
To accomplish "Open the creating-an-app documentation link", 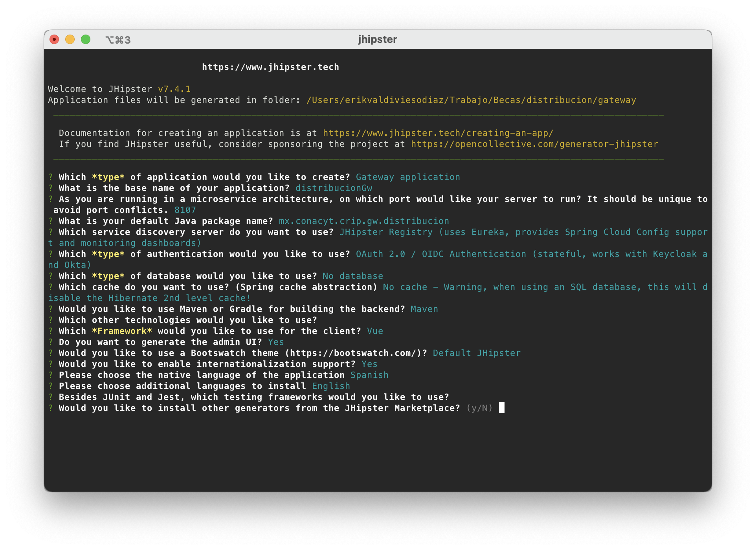I will coord(438,133).
